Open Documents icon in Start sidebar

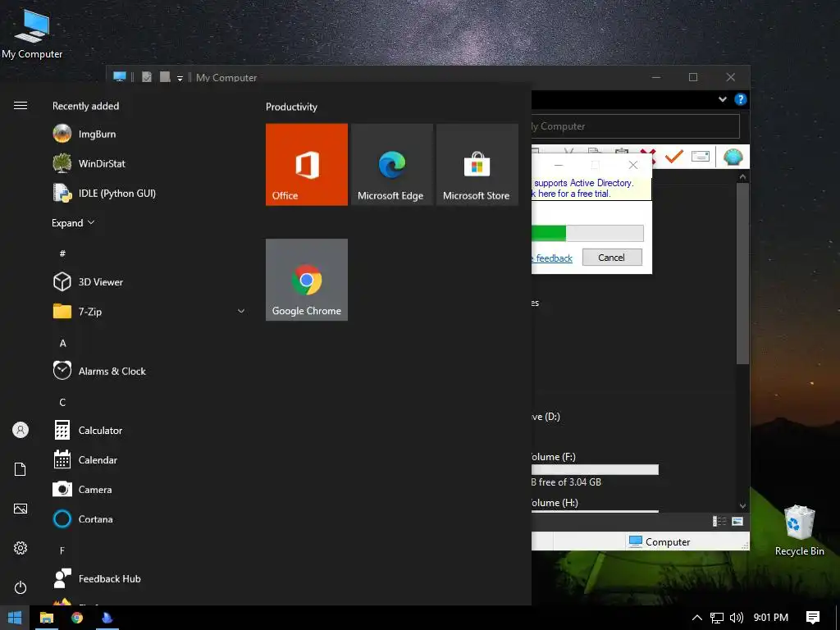[x=21, y=469]
